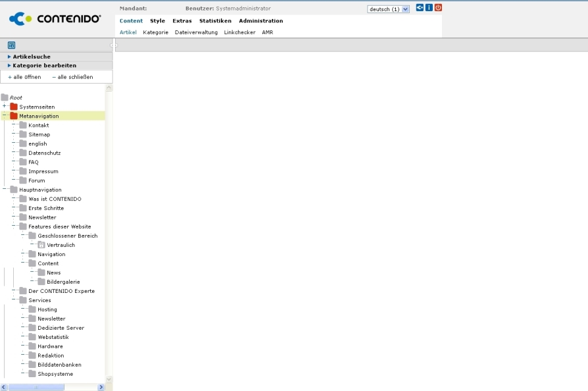Open the info icon in header

click(429, 8)
